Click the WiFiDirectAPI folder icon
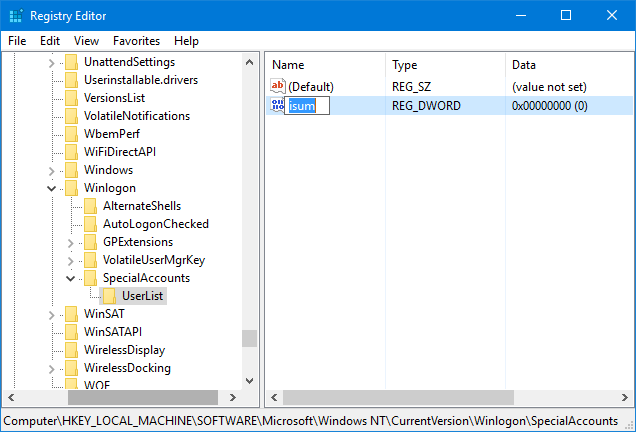The image size is (636, 432). 72,152
